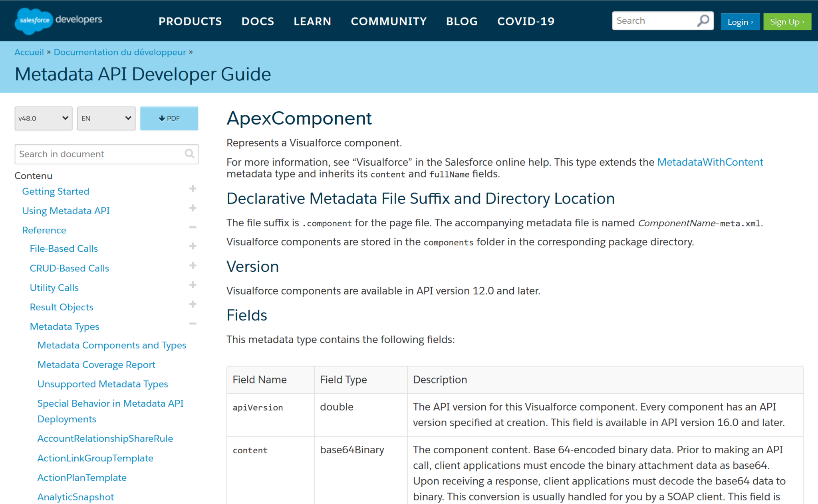Screen dimensions: 818x504
Task: Expand the Result Objects section
Action: [x=193, y=306]
